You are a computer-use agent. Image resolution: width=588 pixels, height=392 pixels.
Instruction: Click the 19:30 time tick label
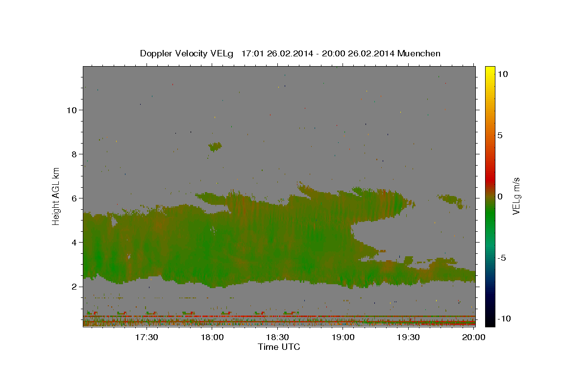pyautogui.click(x=409, y=337)
